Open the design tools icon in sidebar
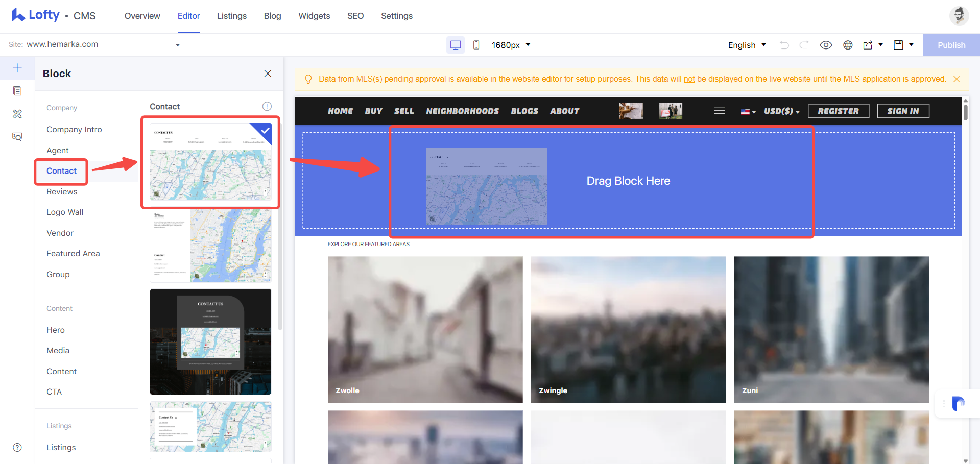 17,114
